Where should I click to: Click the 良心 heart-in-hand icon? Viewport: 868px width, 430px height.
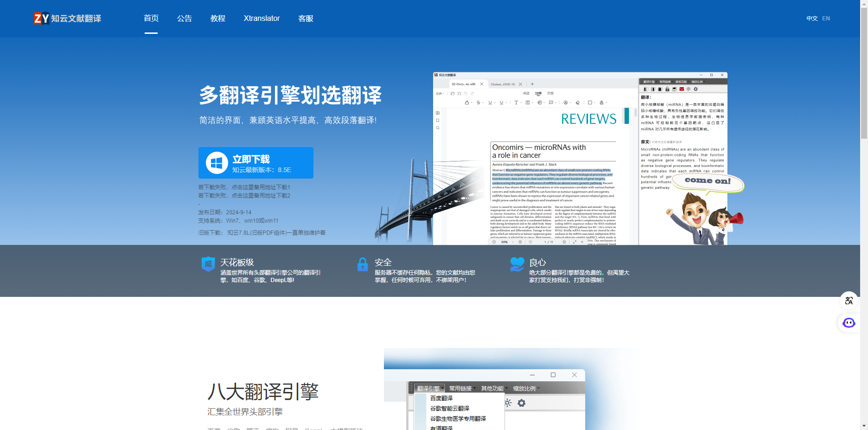pyautogui.click(x=517, y=264)
